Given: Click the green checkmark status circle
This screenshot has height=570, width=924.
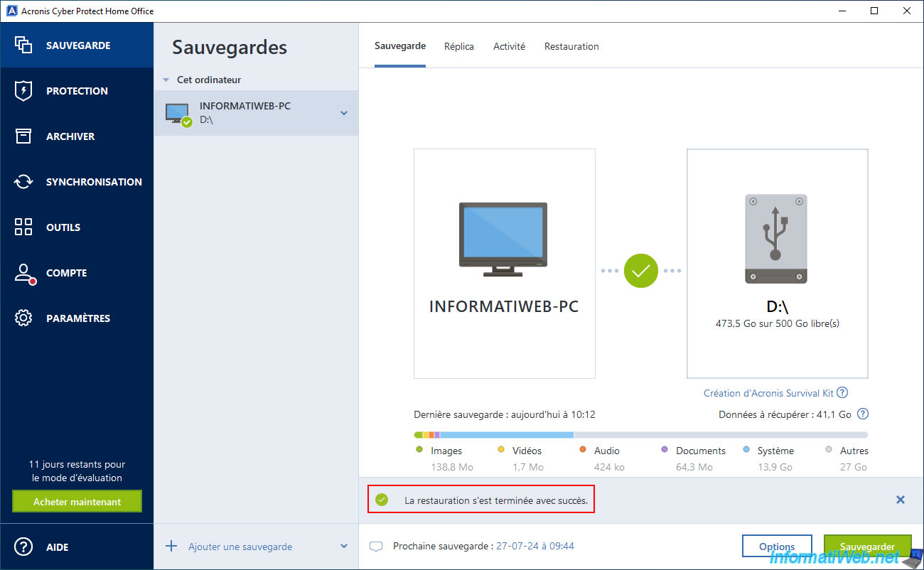Looking at the screenshot, I should pos(641,270).
